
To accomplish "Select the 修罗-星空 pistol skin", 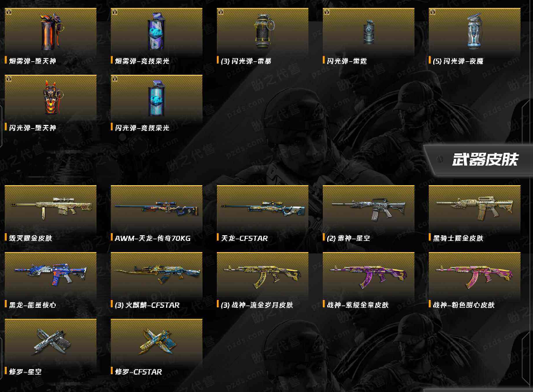I will (51, 347).
